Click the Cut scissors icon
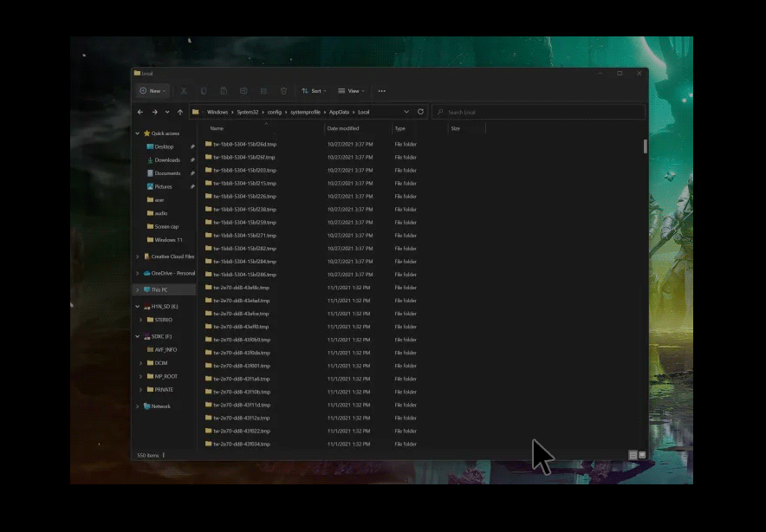The image size is (766, 532). tap(184, 91)
